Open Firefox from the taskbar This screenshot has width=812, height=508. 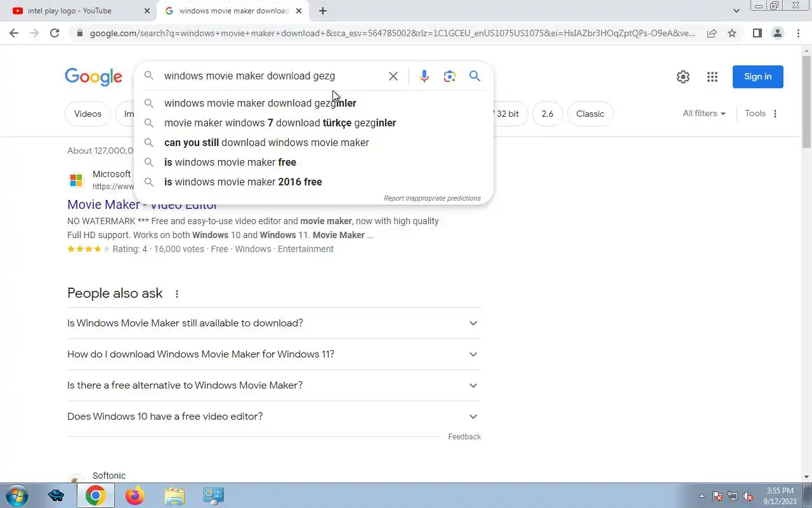tap(134, 495)
